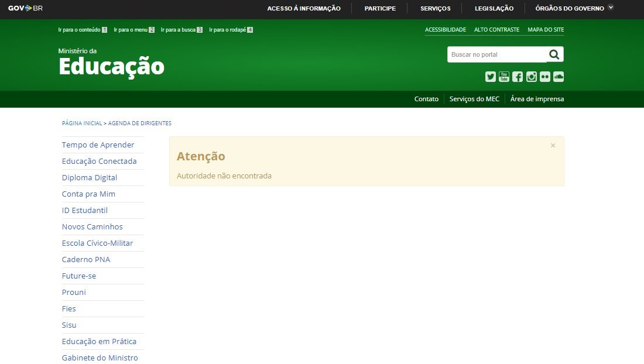Open the Participe menu item

(x=381, y=8)
